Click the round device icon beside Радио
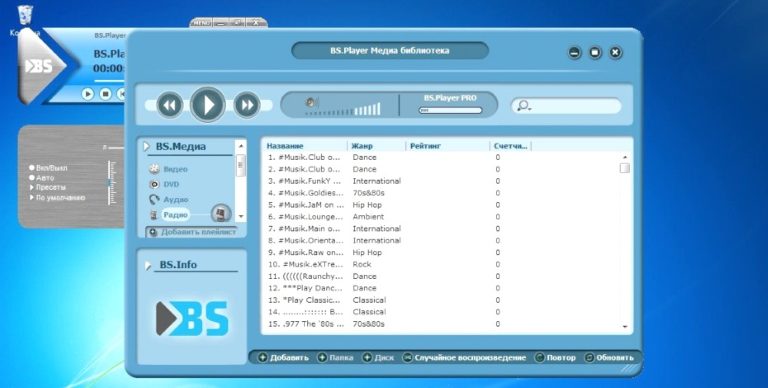 pos(221,214)
